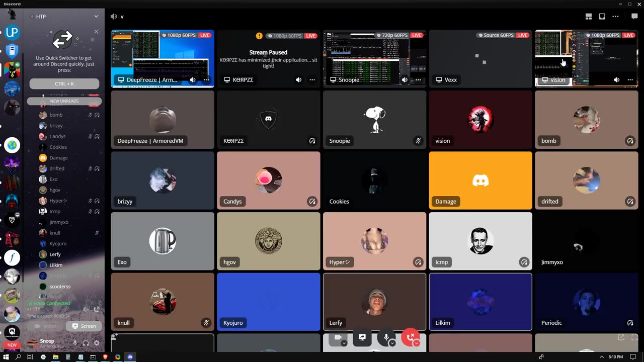Open the blue shield server icon
Image resolution: width=644 pixels, height=362 pixels.
[x=12, y=51]
